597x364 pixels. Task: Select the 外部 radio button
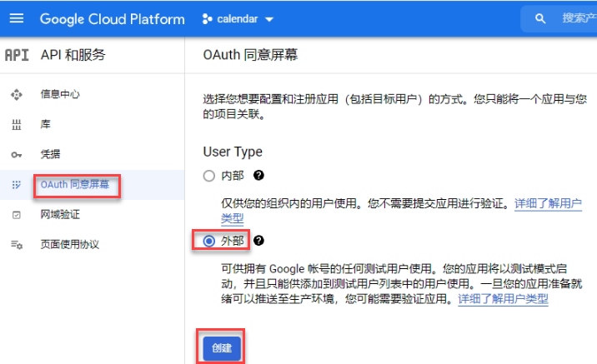click(208, 242)
